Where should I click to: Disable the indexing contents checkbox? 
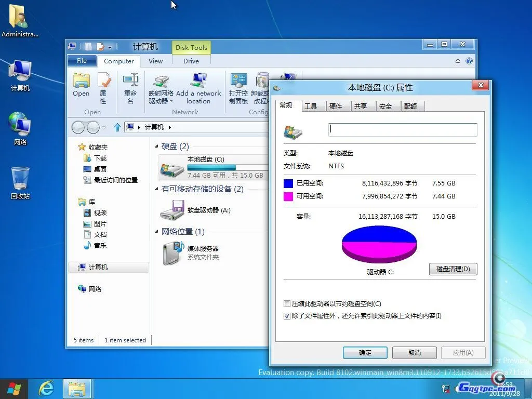coord(286,315)
